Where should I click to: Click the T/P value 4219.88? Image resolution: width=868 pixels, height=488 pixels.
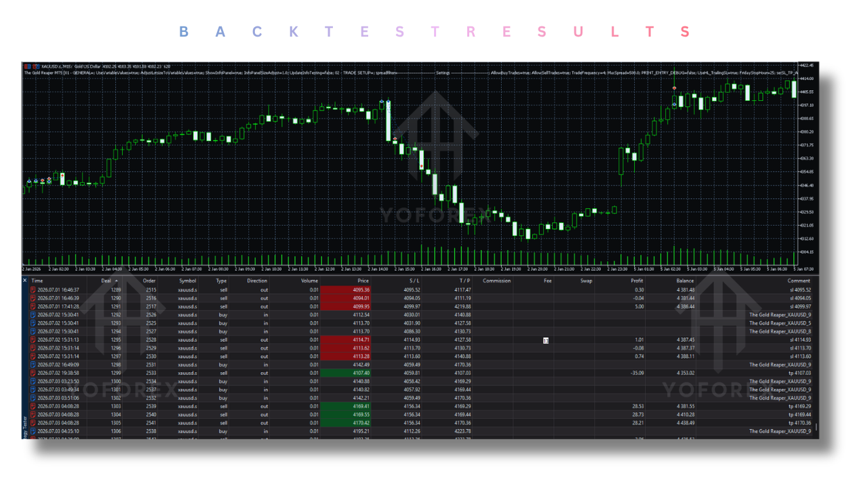(463, 306)
